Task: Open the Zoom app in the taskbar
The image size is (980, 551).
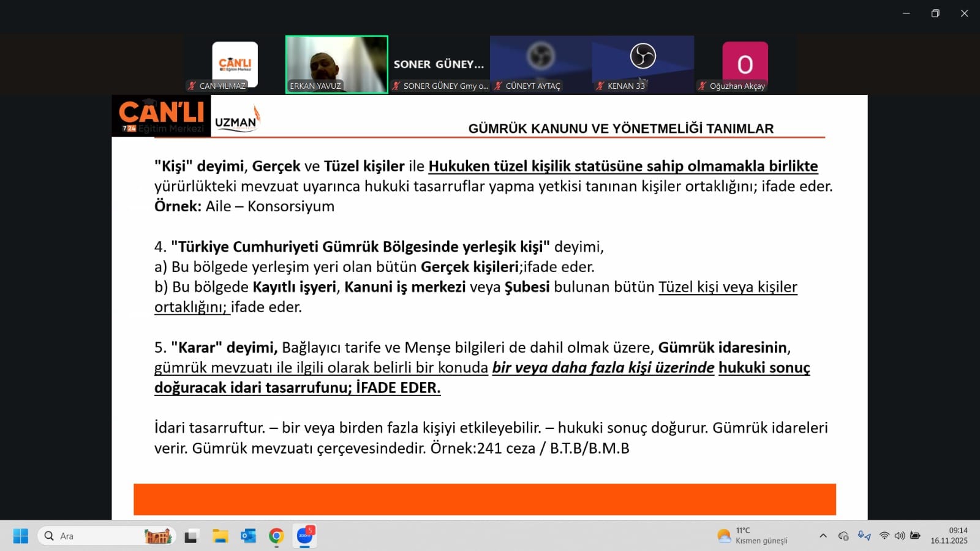Action: tap(304, 536)
